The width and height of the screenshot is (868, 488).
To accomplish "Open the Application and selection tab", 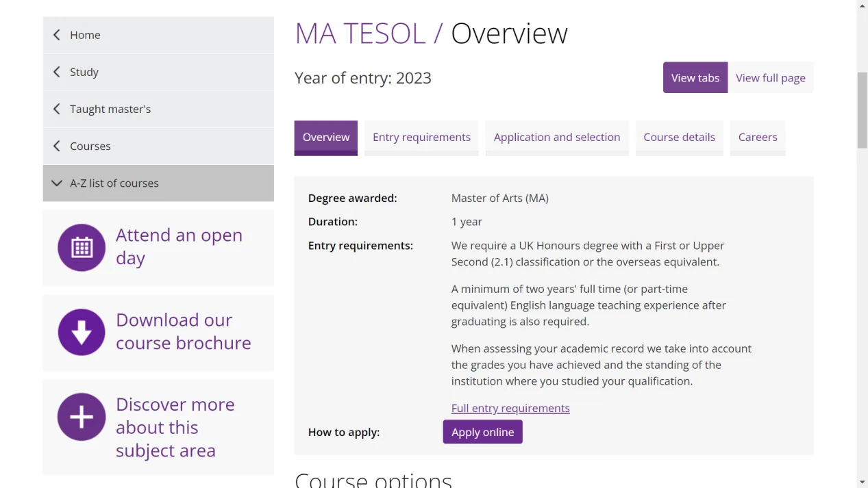I will (x=556, y=138).
